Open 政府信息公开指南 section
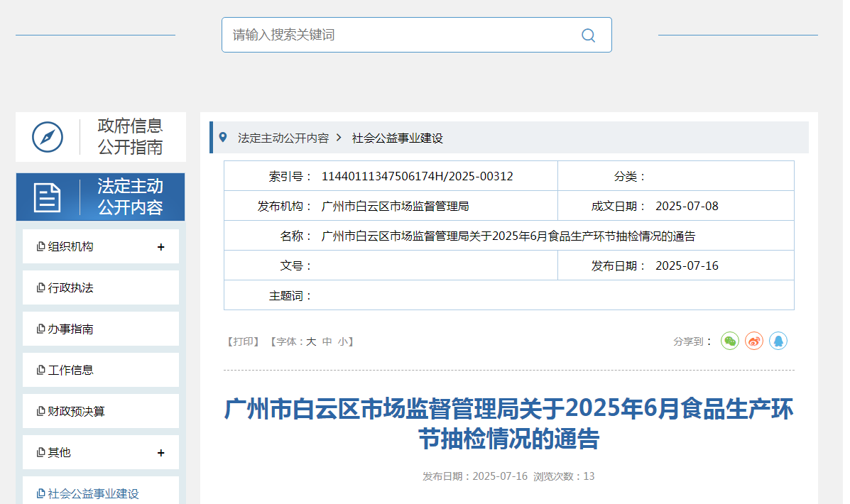This screenshot has width=850, height=504. pos(101,137)
